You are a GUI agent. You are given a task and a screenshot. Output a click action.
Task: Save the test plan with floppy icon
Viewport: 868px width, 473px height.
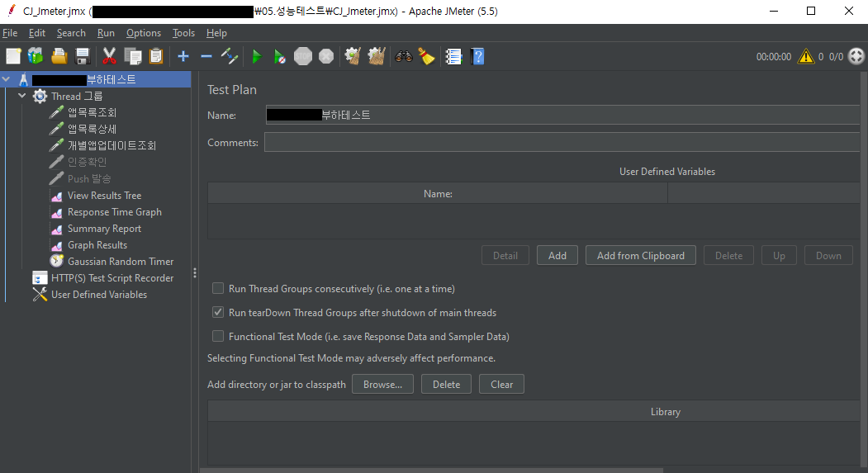click(x=83, y=56)
